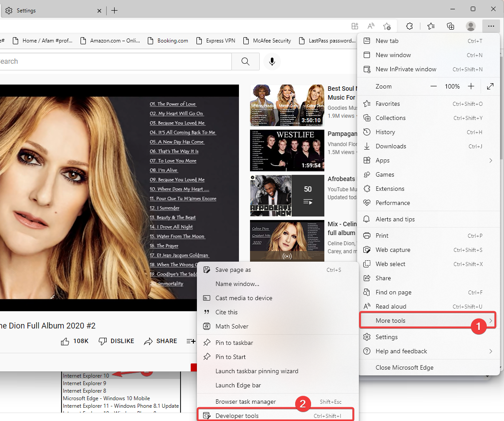Image resolution: width=504 pixels, height=421 pixels.
Task: Add this page to favorites star icon
Action: tap(387, 26)
